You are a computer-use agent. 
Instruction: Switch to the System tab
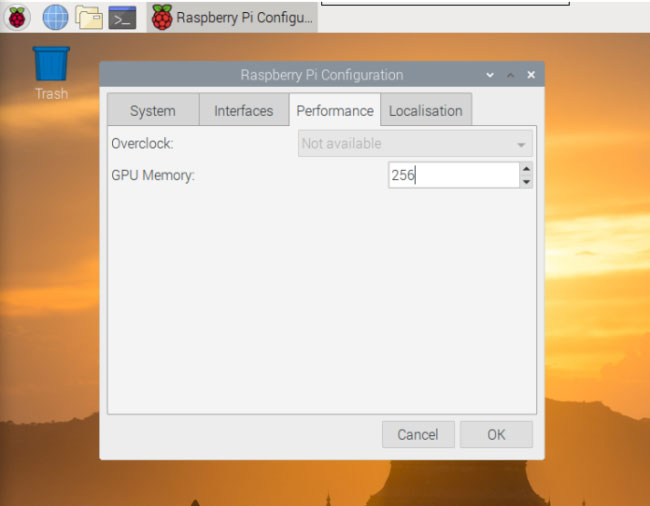click(x=153, y=110)
